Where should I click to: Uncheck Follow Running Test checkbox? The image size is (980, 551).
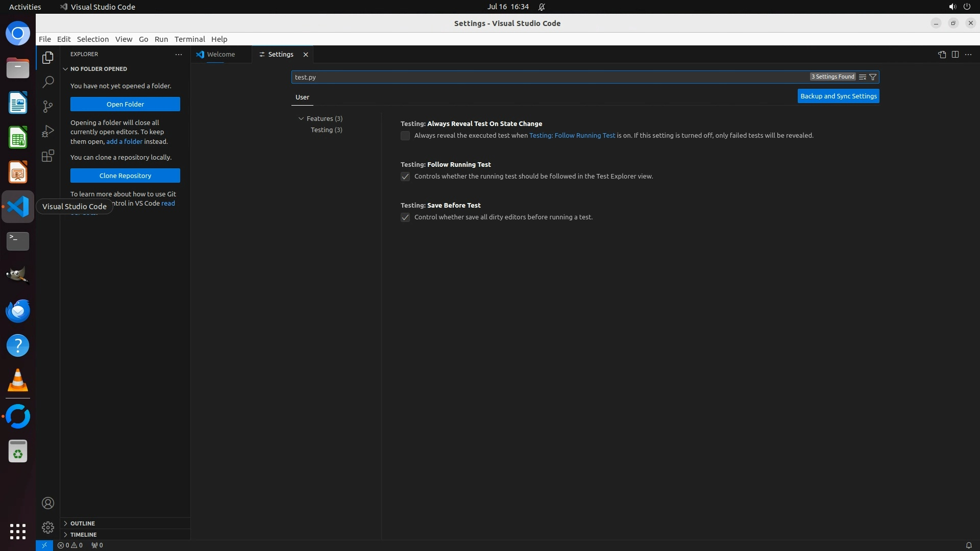point(405,177)
